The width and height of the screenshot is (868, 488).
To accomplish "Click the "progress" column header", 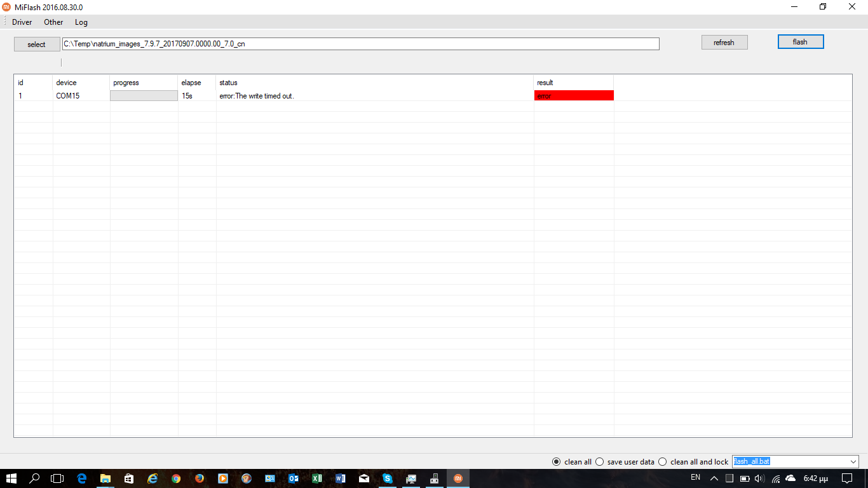I will (x=144, y=83).
